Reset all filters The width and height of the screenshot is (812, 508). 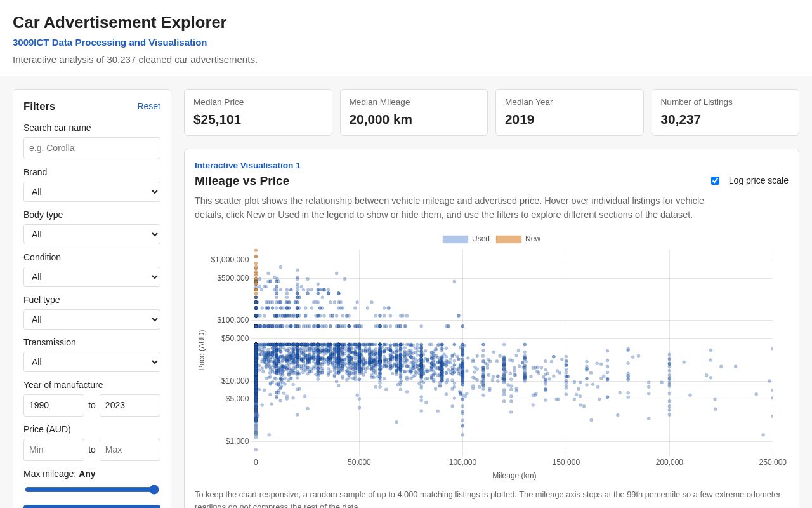tap(148, 106)
